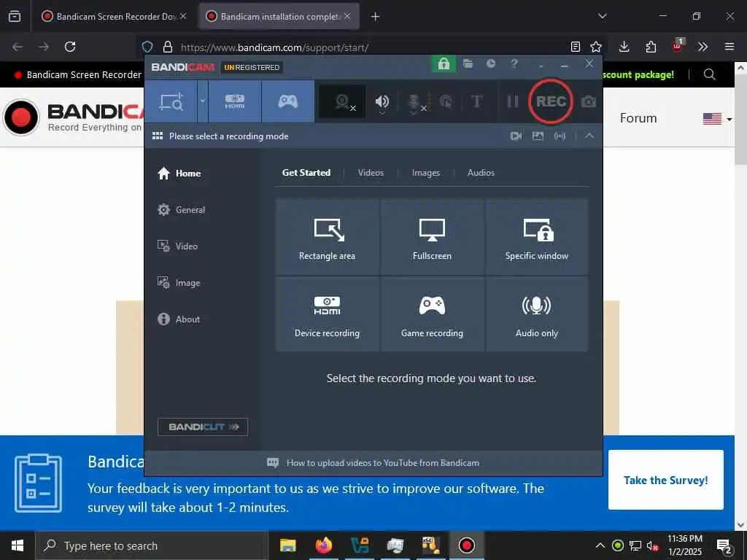Expand overflow toolbar chevrons in browser

coord(703,47)
